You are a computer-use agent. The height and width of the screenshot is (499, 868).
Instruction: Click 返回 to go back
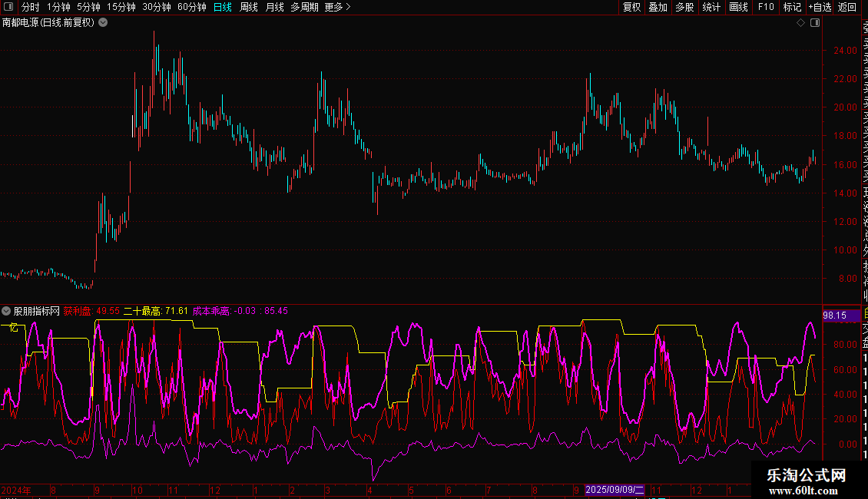pos(847,8)
